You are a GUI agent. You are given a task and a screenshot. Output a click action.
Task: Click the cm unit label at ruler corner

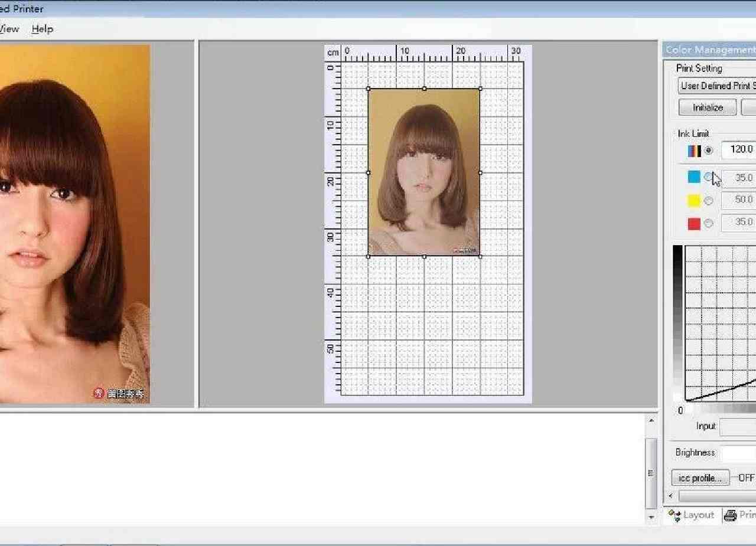tap(334, 53)
